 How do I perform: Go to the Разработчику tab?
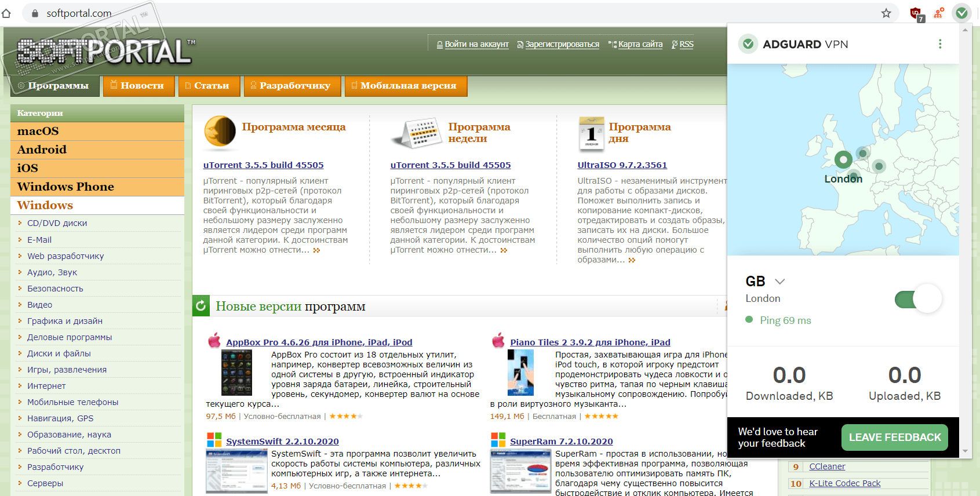coord(292,86)
